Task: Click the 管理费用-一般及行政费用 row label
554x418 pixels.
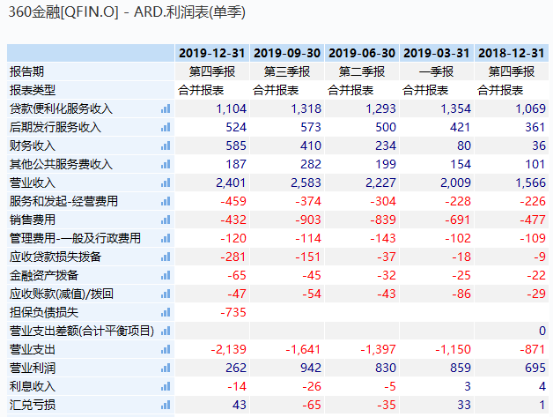Action: click(75, 238)
